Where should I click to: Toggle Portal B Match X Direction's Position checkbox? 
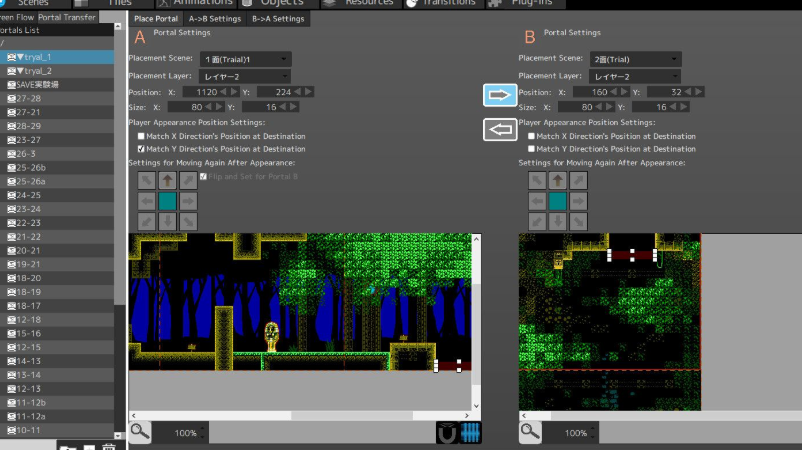pyautogui.click(x=531, y=136)
